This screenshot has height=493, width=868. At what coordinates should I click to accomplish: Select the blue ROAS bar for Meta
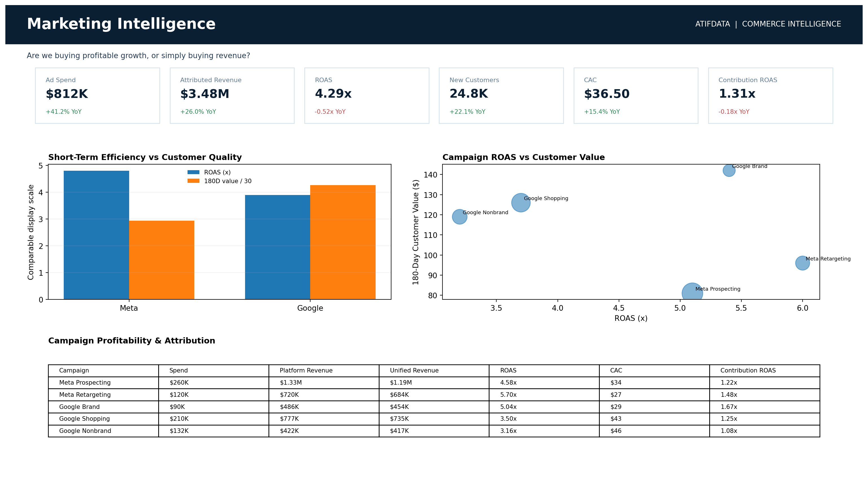point(96,235)
